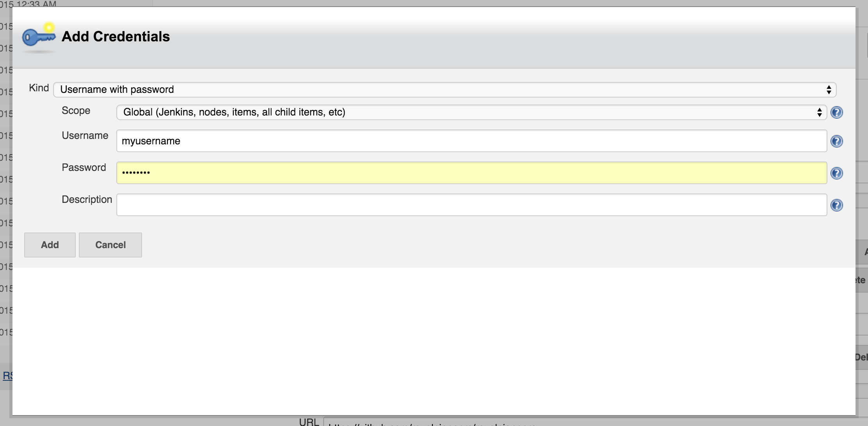Click the empty Description input box
Screen dimensions: 868x426
click(x=471, y=205)
